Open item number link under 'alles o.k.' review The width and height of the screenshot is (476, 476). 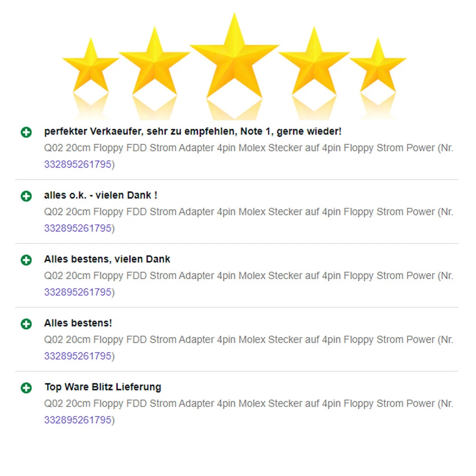78,228
